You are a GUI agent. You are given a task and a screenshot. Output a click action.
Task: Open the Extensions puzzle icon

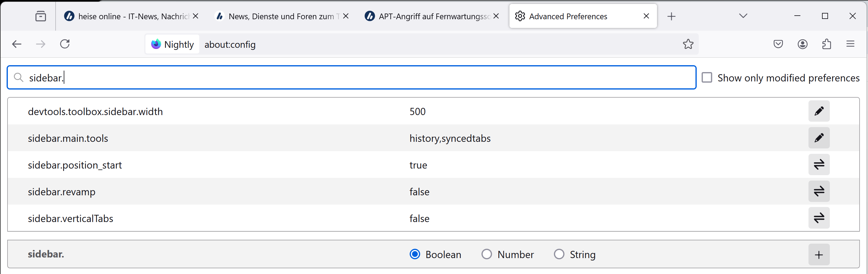click(827, 44)
